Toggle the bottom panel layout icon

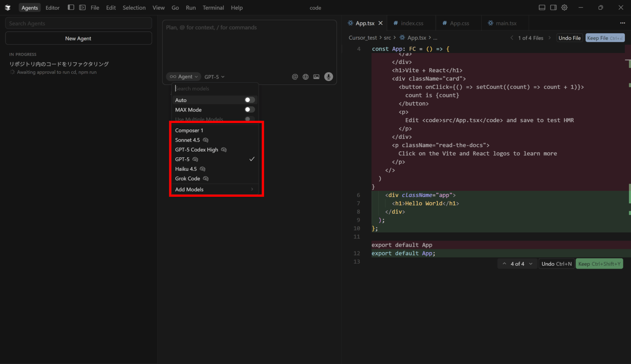[542, 7]
